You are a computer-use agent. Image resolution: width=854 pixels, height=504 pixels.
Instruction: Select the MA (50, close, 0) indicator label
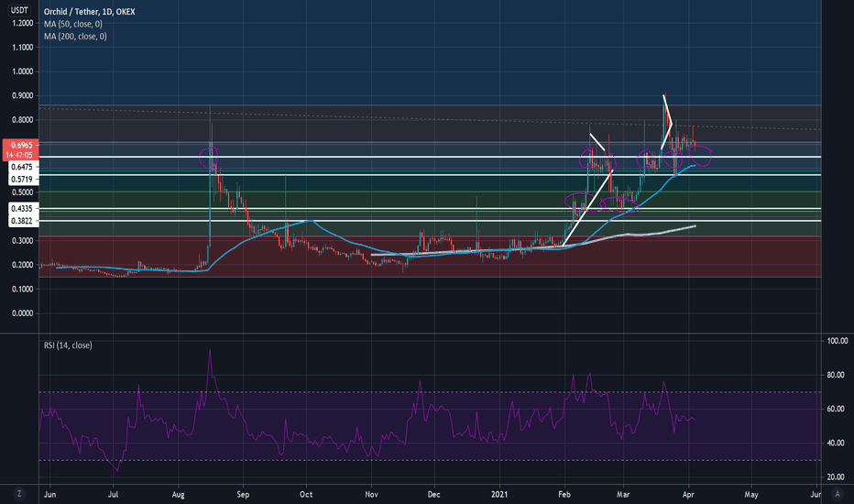pyautogui.click(x=73, y=24)
